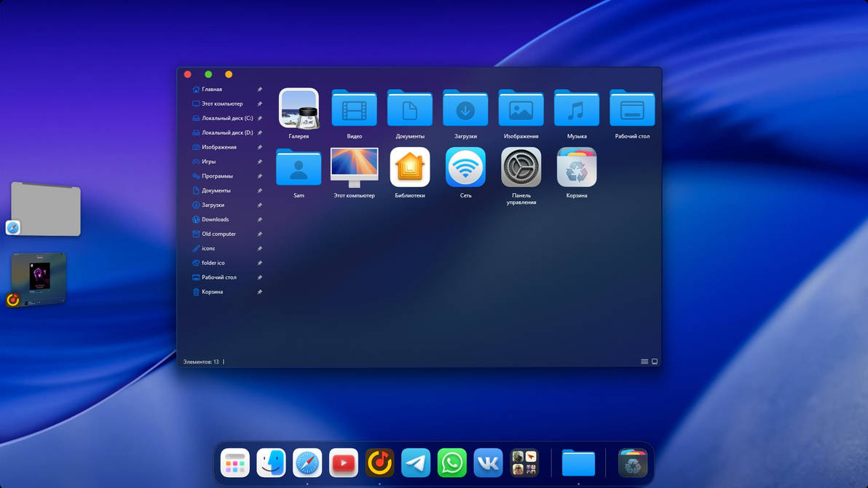The width and height of the screenshot is (868, 488).
Task: Switch to details list view
Action: click(644, 362)
